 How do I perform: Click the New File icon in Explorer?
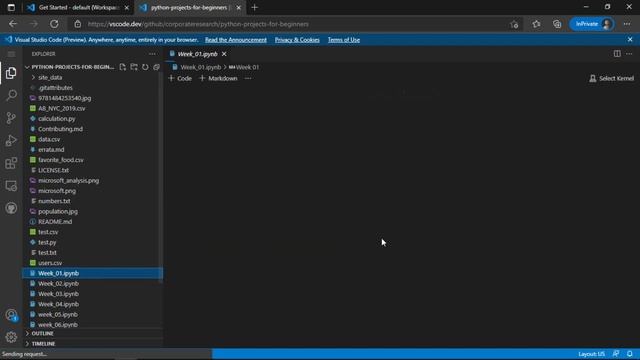pyautogui.click(x=122, y=67)
